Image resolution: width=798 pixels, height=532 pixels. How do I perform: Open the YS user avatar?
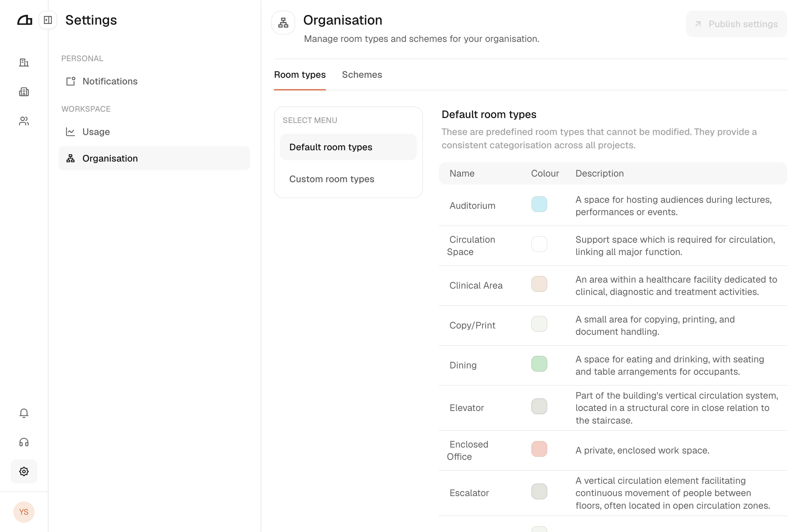coord(24,512)
